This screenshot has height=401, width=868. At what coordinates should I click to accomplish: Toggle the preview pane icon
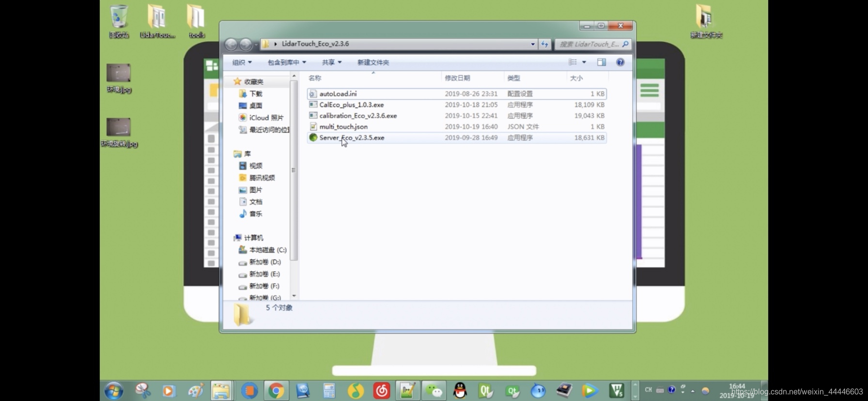[x=602, y=62]
